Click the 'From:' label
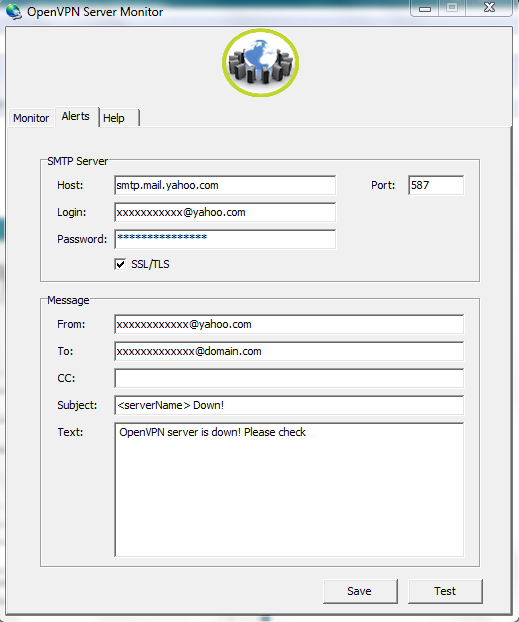This screenshot has width=519, height=622. point(71,324)
